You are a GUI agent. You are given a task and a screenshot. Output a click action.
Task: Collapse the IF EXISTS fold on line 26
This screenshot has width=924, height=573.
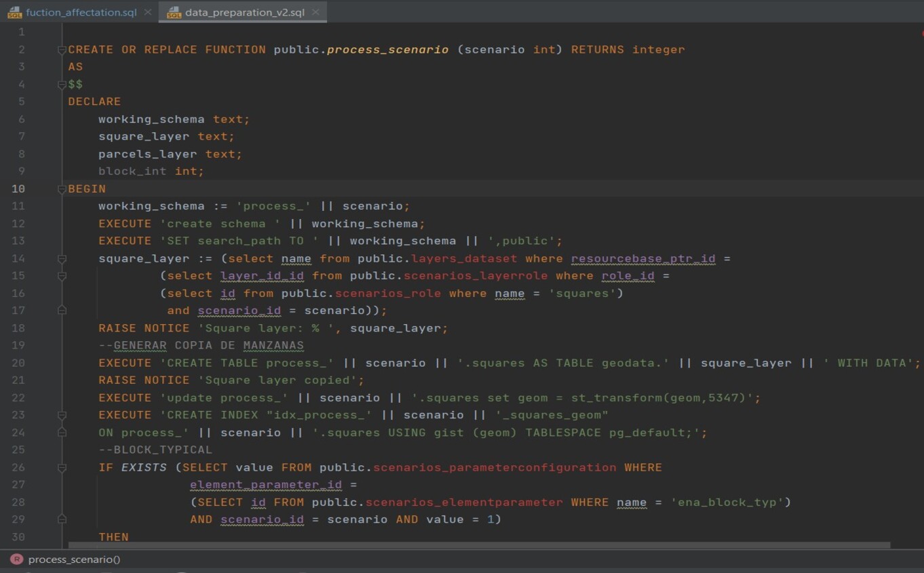(x=62, y=467)
